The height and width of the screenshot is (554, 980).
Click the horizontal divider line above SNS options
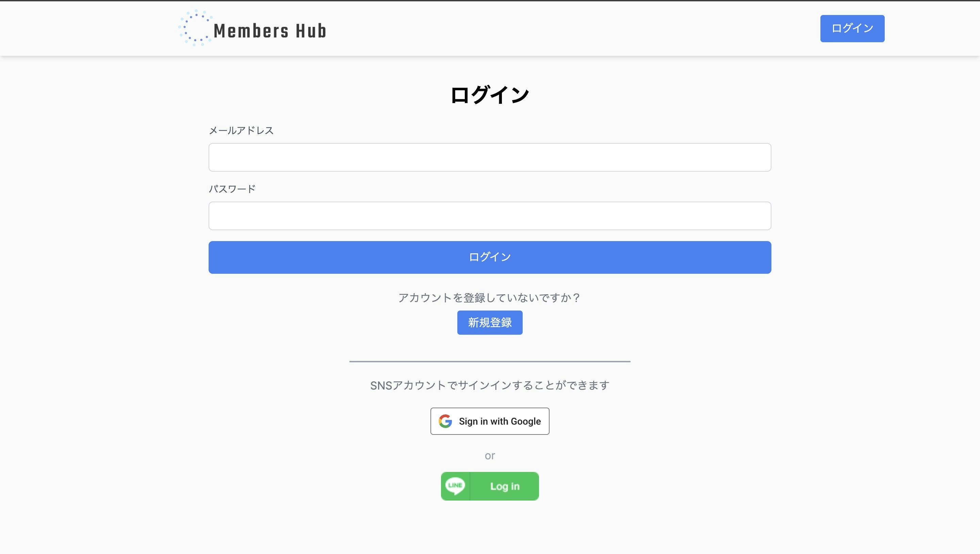(x=490, y=362)
